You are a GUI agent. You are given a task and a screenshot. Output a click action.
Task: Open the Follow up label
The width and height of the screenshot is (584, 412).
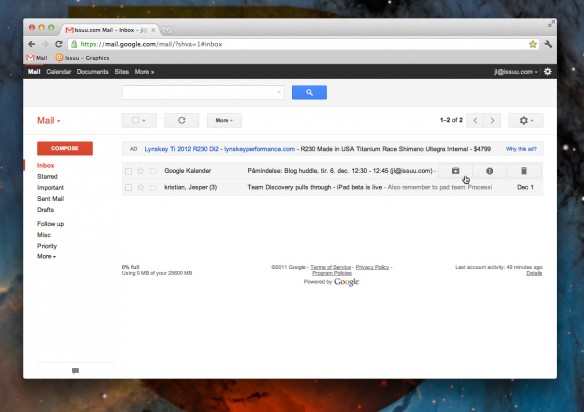coord(50,224)
